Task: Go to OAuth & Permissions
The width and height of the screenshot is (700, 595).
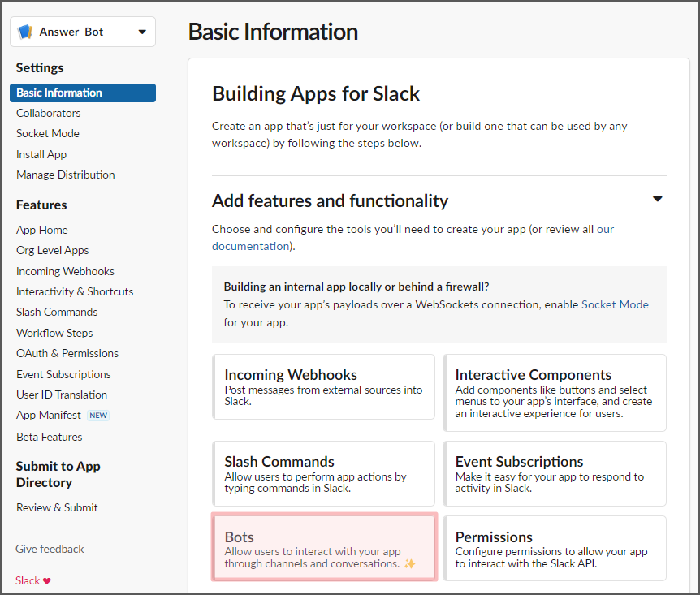Action: pos(67,354)
